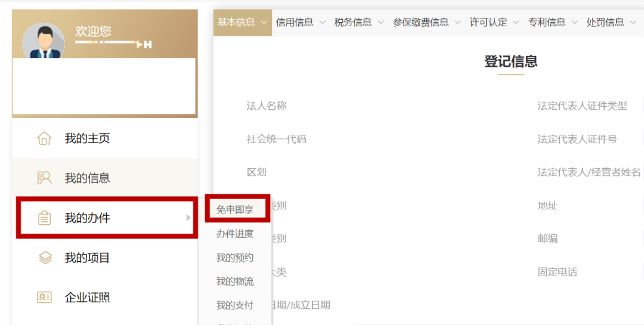The width and height of the screenshot is (644, 325).
Task: Open the 基本信息 dropdown tab
Action: [x=243, y=23]
